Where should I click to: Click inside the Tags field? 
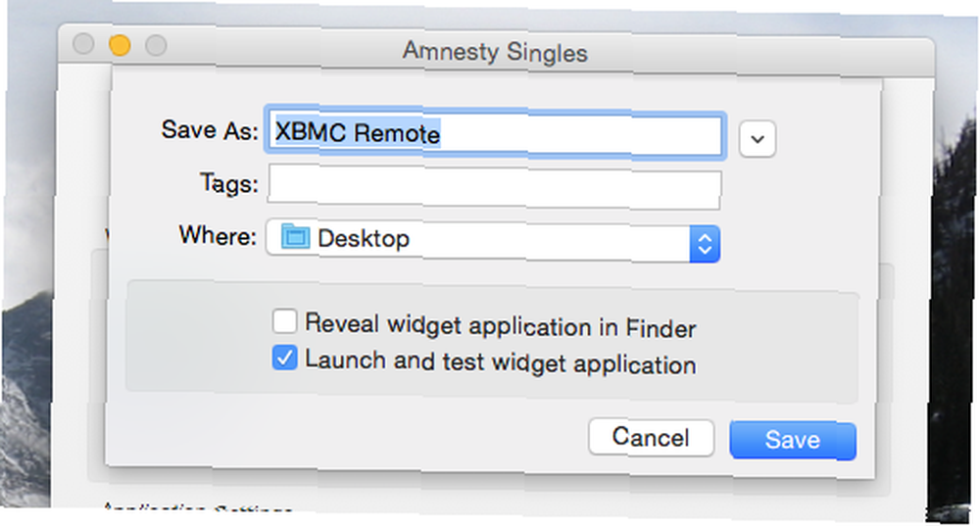click(x=494, y=187)
